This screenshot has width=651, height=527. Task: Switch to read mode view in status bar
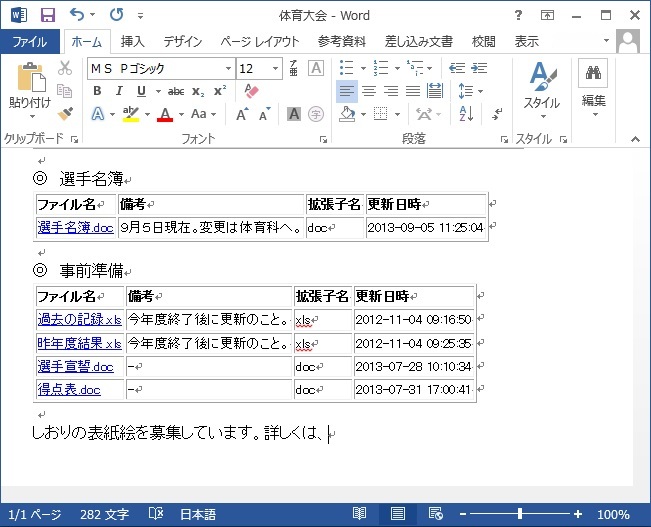[x=360, y=514]
